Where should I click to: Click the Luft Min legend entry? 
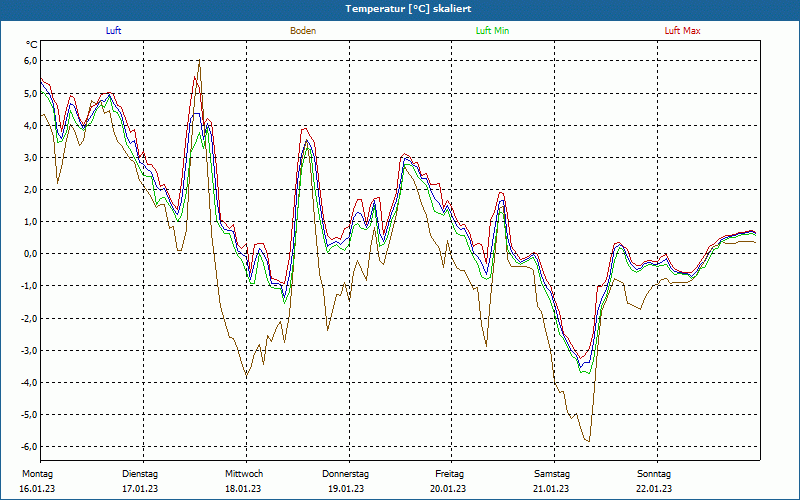(x=492, y=31)
